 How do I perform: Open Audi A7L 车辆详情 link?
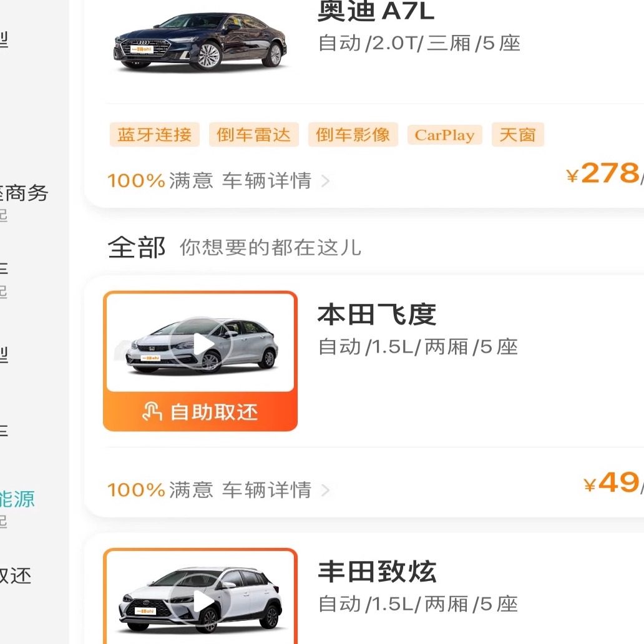tap(266, 181)
